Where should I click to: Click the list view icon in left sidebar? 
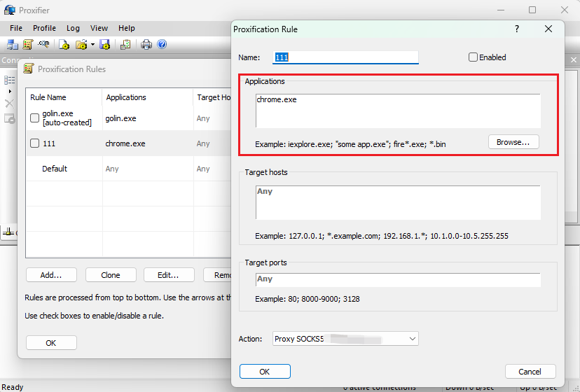(9, 80)
